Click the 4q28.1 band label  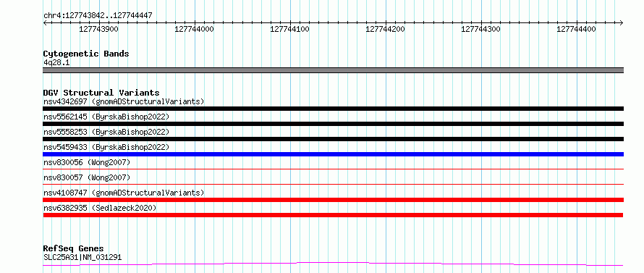[56, 62]
